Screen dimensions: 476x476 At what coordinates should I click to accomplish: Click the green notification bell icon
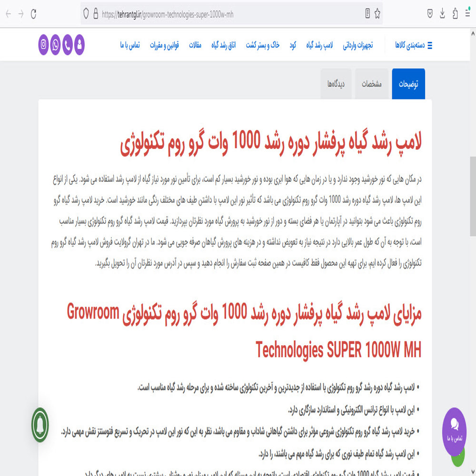tap(40, 425)
